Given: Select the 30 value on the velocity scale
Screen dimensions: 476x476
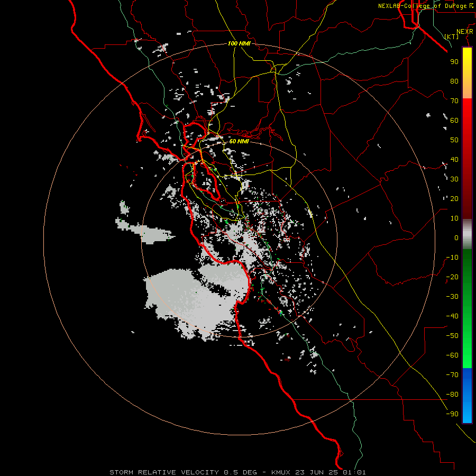Looking at the screenshot, I should 454,179.
